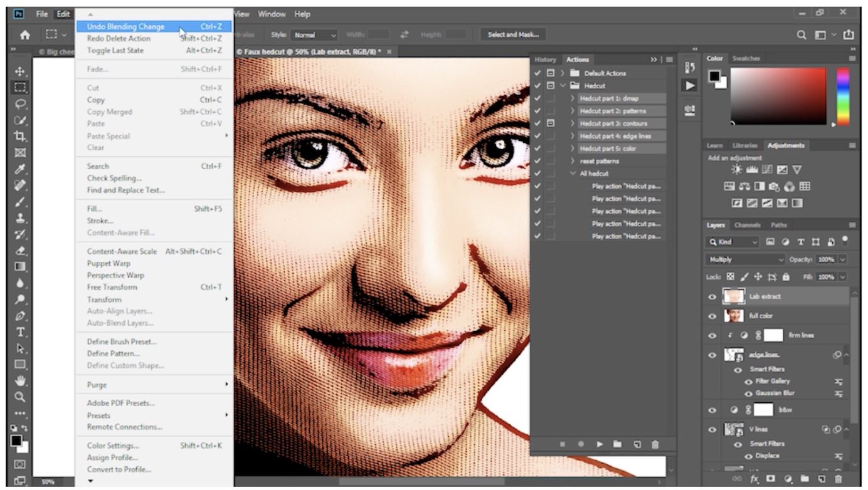
Task: Collapse the All hedcut action group
Action: click(x=573, y=173)
